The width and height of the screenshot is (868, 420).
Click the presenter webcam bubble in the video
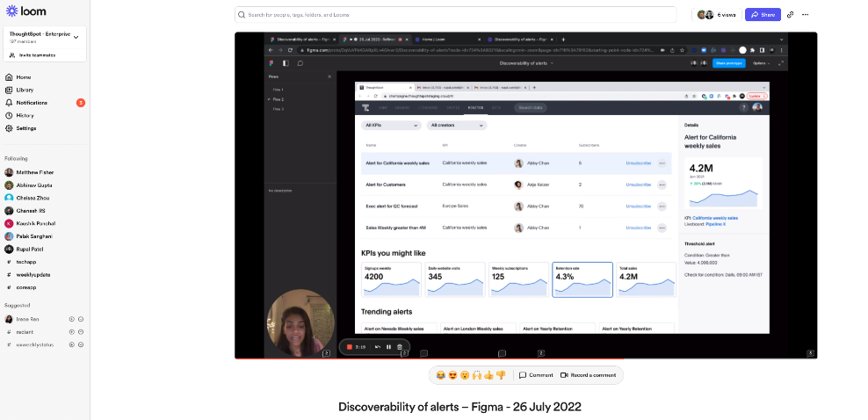300,323
